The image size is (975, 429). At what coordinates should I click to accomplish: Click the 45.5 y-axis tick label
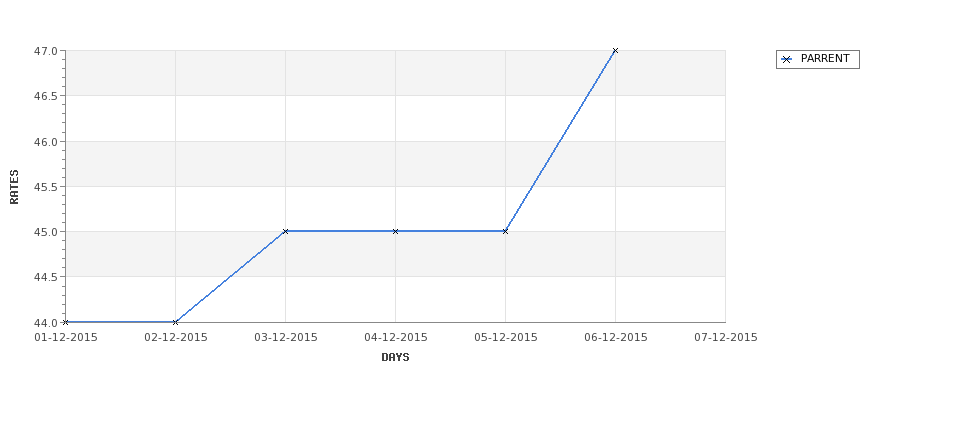pyautogui.click(x=45, y=187)
